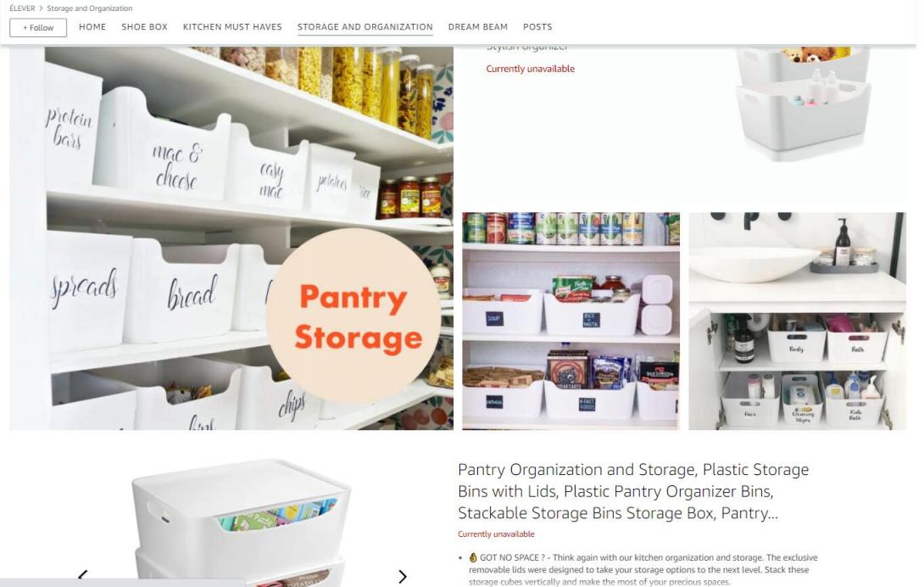Click the GOT NO SPACE bullet description

[x=643, y=569]
